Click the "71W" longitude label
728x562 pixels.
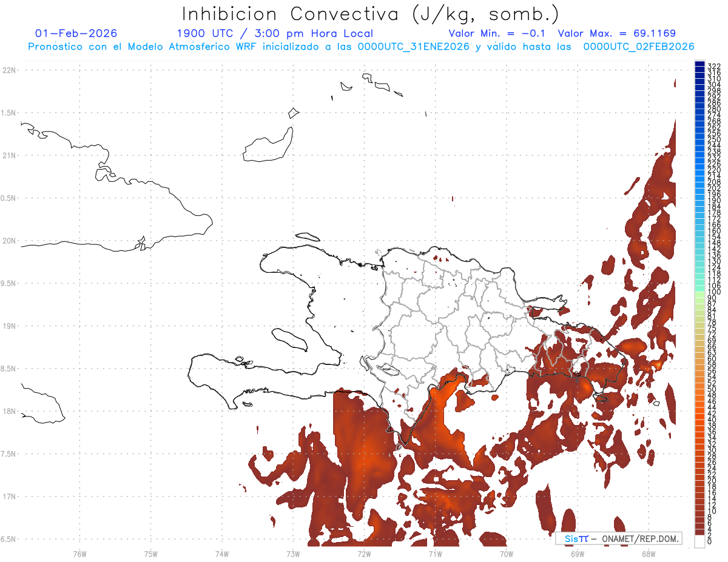click(x=435, y=554)
